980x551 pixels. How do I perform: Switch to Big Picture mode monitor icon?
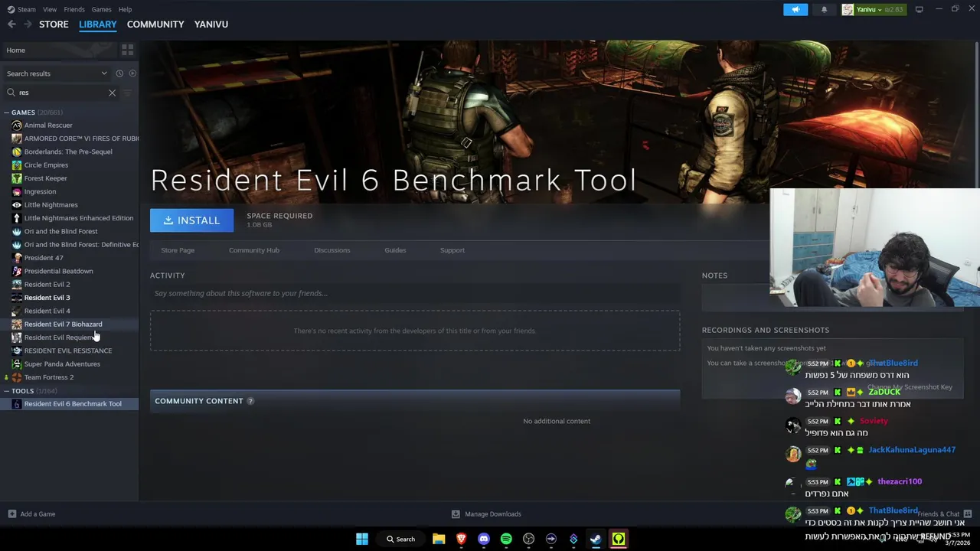(920, 9)
